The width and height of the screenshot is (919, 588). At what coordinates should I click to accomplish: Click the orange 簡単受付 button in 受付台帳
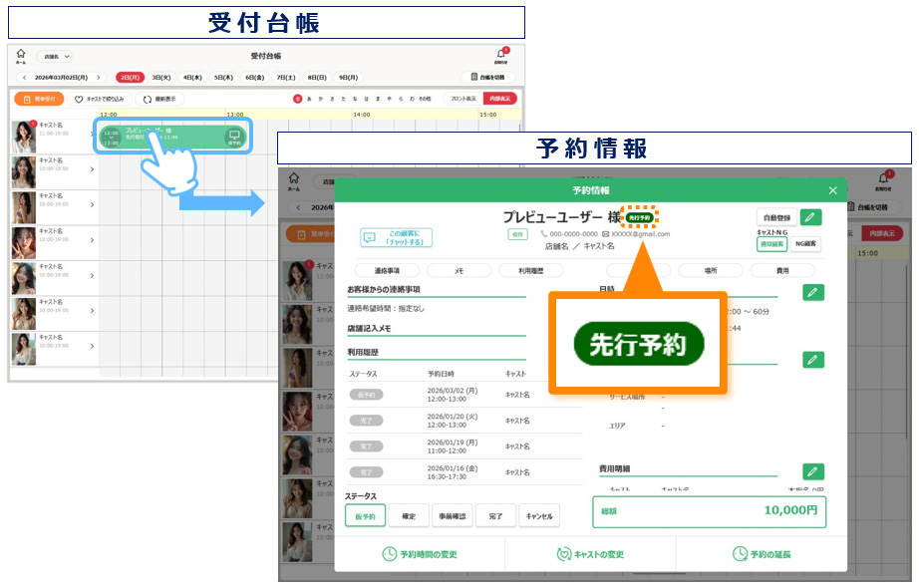pyautogui.click(x=39, y=99)
